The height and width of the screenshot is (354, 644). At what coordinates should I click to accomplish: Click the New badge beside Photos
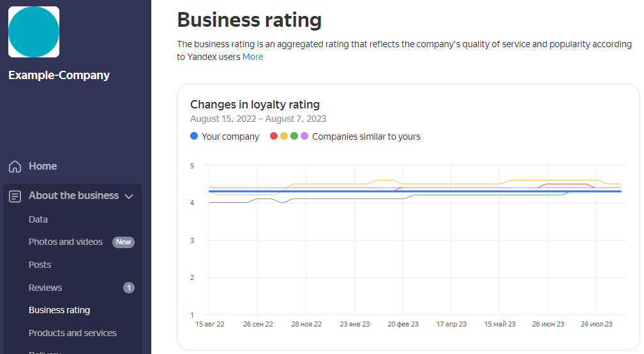(123, 242)
